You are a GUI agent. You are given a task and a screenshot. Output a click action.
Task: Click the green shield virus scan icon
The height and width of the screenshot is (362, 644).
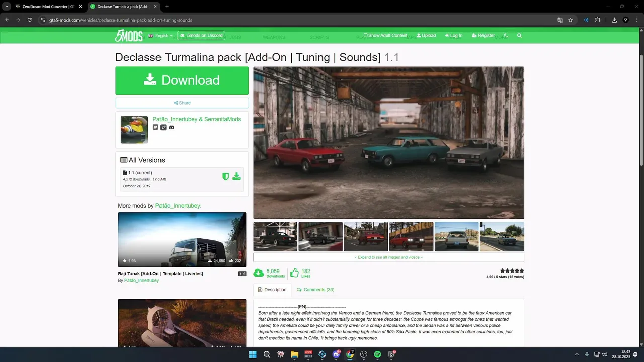tap(226, 176)
